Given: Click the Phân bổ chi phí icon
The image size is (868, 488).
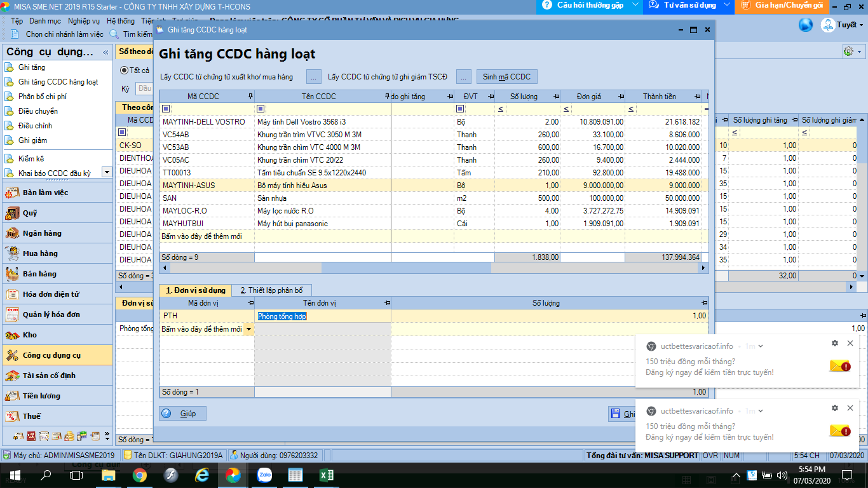Looking at the screenshot, I should [9, 97].
